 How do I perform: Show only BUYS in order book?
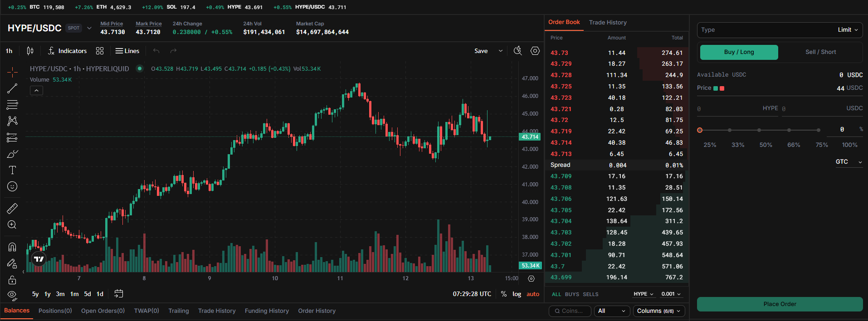(x=572, y=294)
